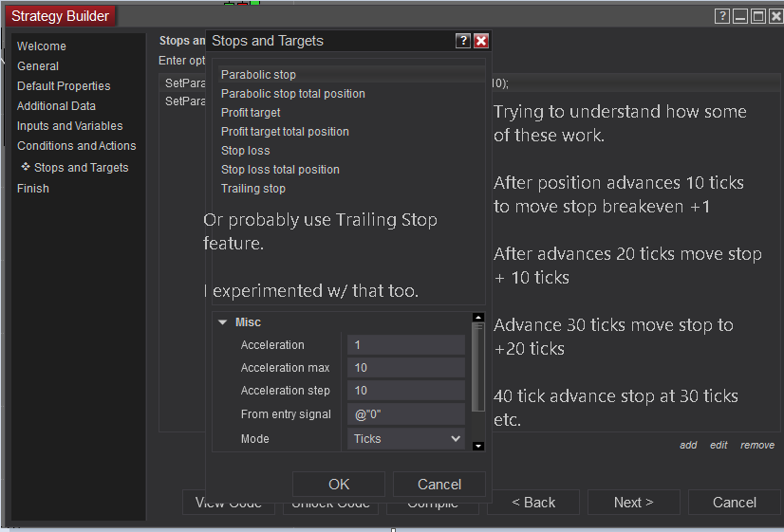Open Strategy Builder window help icon
The image size is (784, 532).
(723, 16)
